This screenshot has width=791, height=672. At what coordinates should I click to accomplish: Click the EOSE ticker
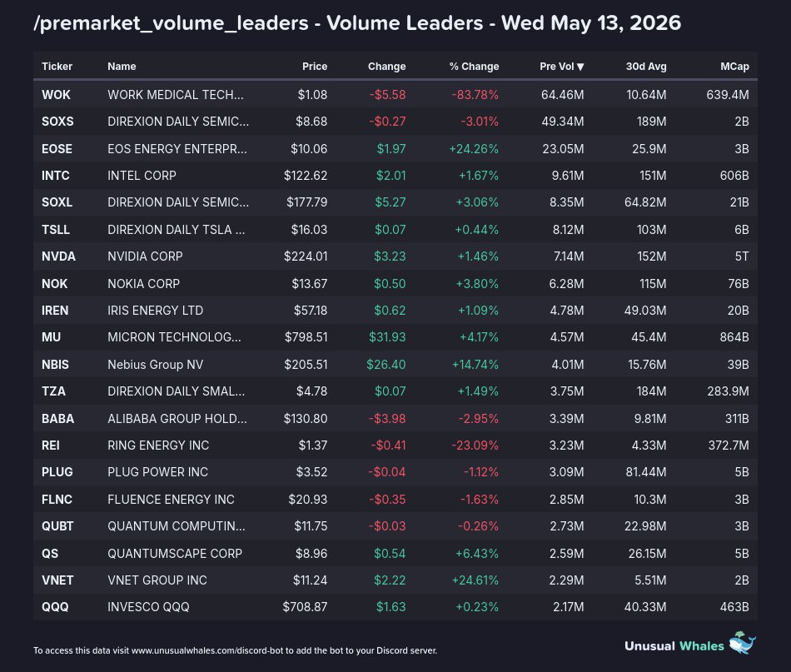[x=57, y=149]
